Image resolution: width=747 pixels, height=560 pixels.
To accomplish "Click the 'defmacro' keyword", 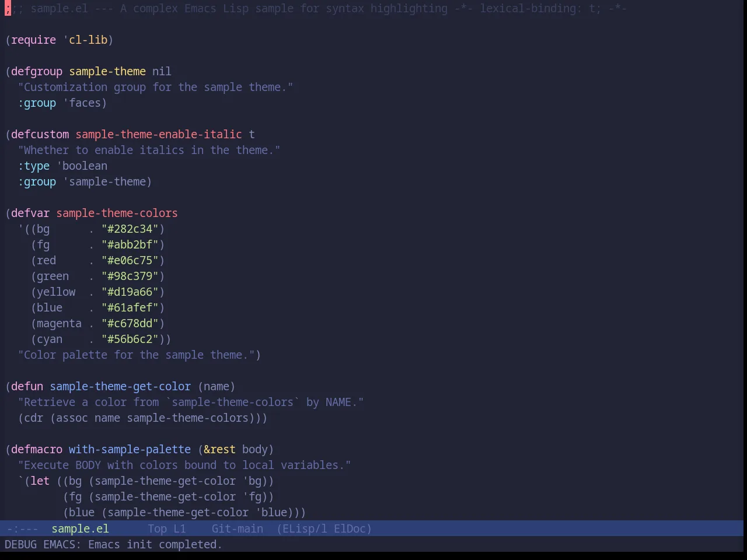I will pyautogui.click(x=37, y=449).
